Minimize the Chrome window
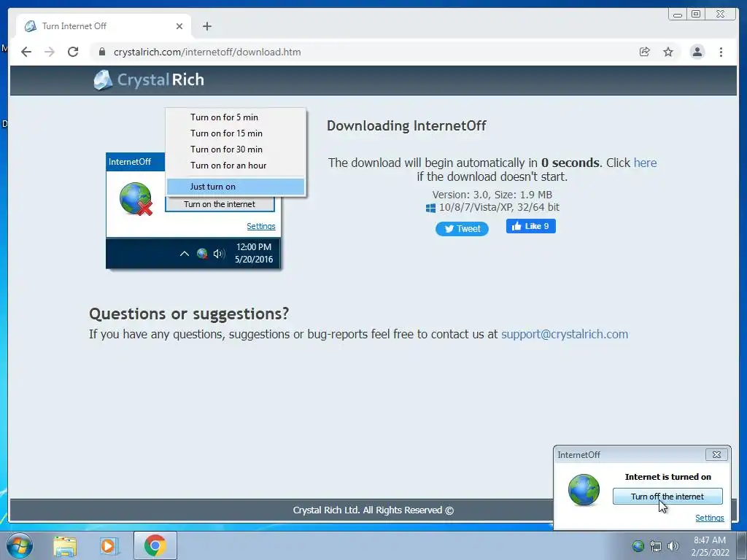 pos(678,15)
